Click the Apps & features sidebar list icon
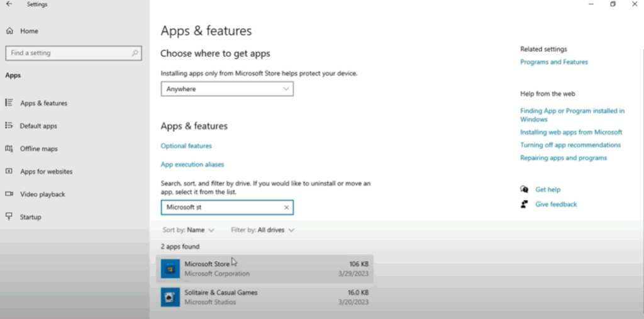Screen dimensions: 644x319 [x=9, y=103]
